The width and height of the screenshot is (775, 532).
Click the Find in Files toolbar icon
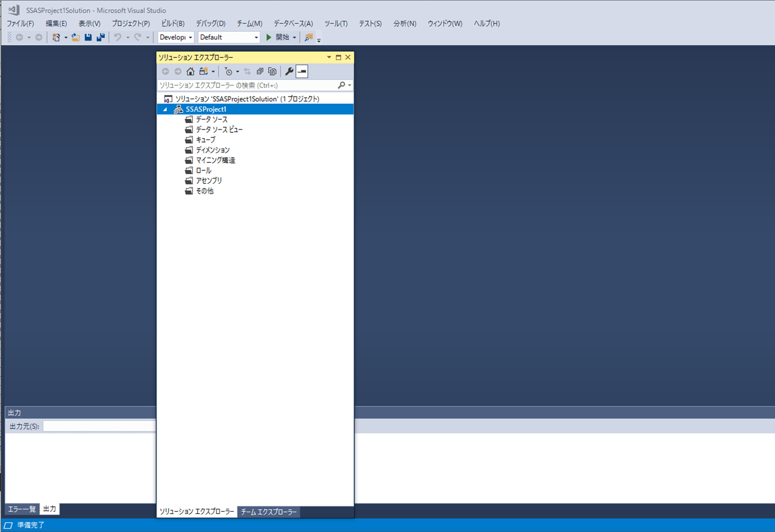tap(309, 37)
